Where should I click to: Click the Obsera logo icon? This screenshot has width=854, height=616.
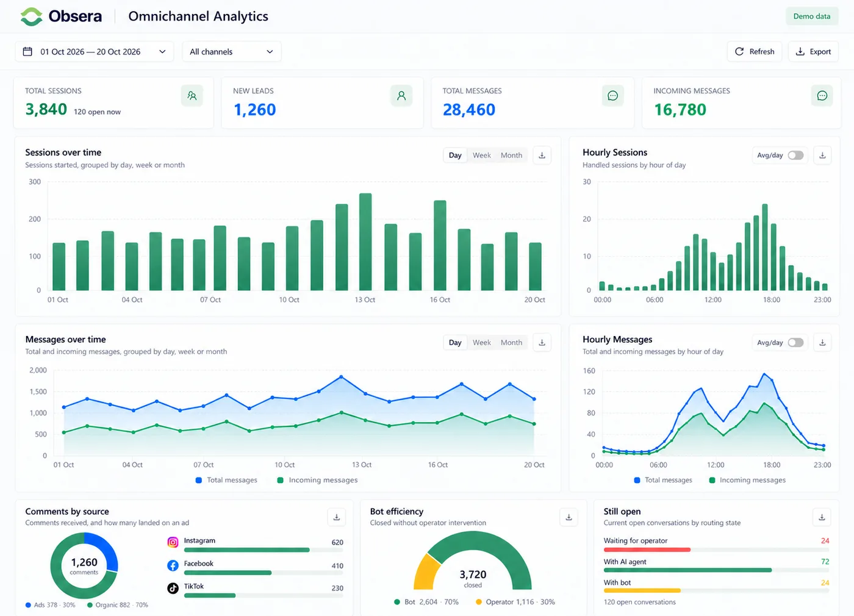[31, 16]
